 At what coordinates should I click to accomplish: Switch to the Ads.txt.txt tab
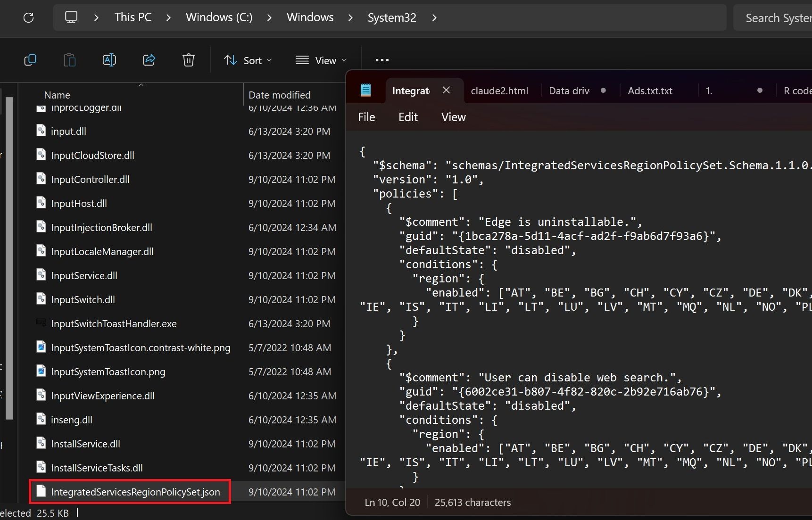(x=650, y=91)
